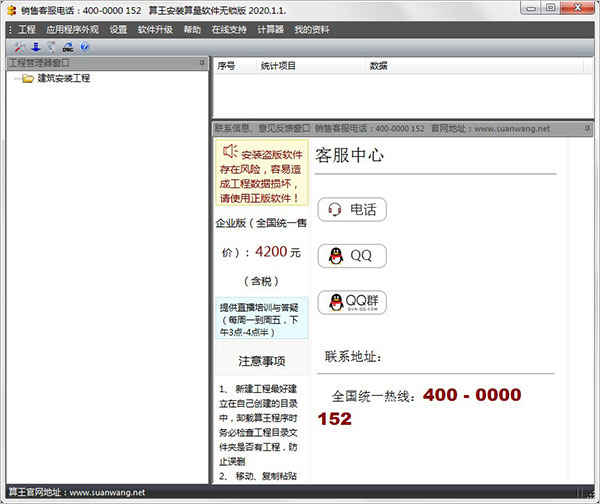Click the blue help question-mark icon
Viewport: 600px width, 504px height.
[x=84, y=47]
